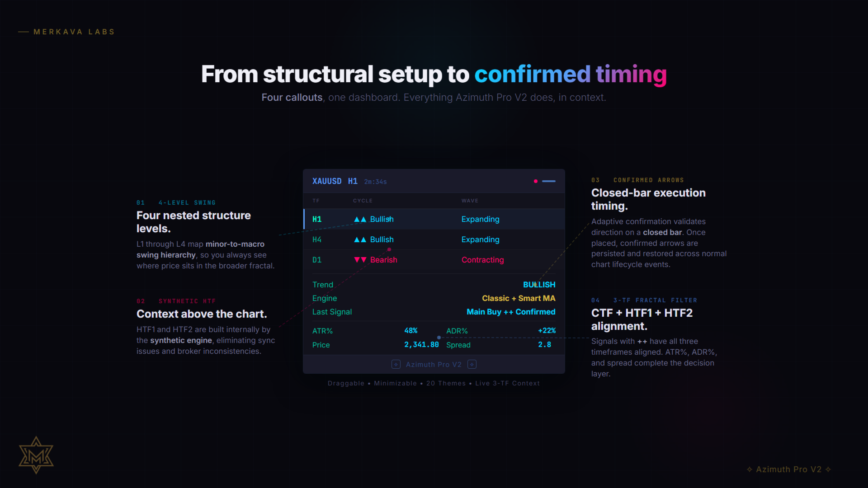Click the left diamond icon beside Azimuth Pro V2
868x488 pixels.
(396, 365)
